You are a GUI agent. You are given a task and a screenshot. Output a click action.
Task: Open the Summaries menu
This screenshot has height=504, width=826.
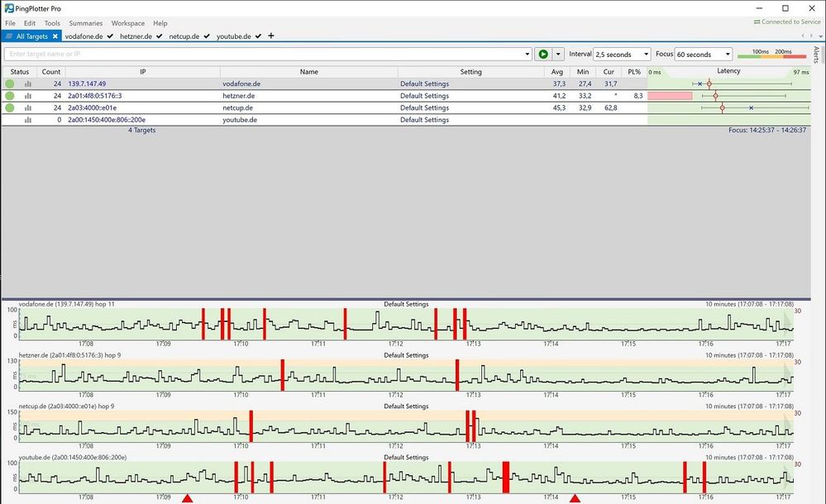(86, 23)
